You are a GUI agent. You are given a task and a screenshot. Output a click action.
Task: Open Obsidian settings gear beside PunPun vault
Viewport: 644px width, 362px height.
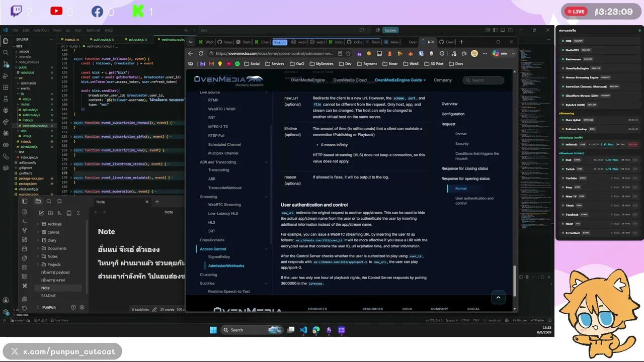click(x=82, y=307)
